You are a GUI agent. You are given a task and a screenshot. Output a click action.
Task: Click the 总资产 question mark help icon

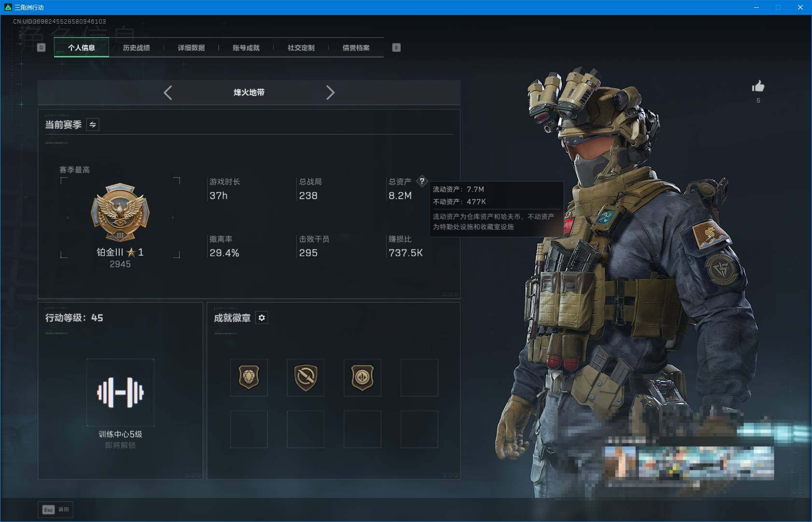tap(422, 181)
